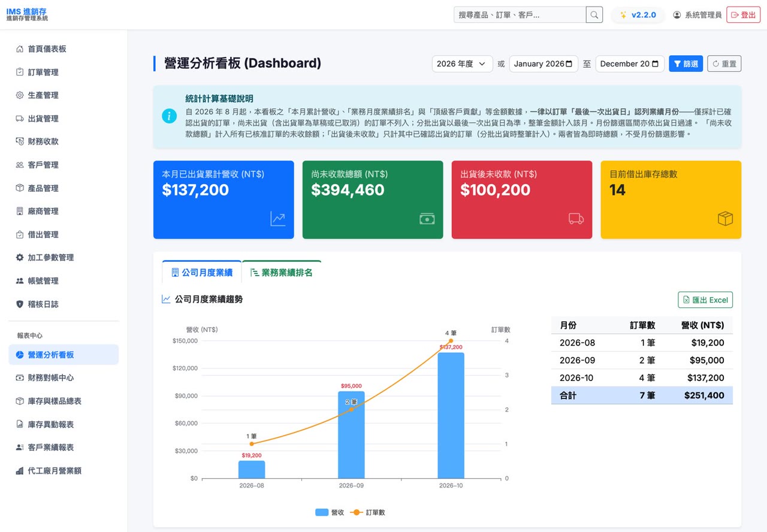Viewport: 767px width, 532px height.
Task: Click the people icon beside 客戶管理
Action: [20, 165]
